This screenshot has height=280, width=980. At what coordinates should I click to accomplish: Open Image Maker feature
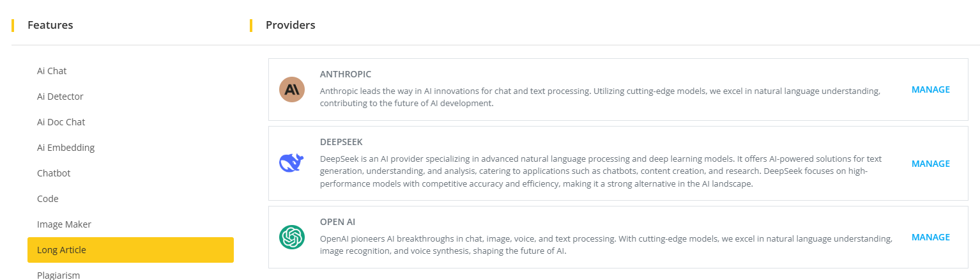(64, 224)
